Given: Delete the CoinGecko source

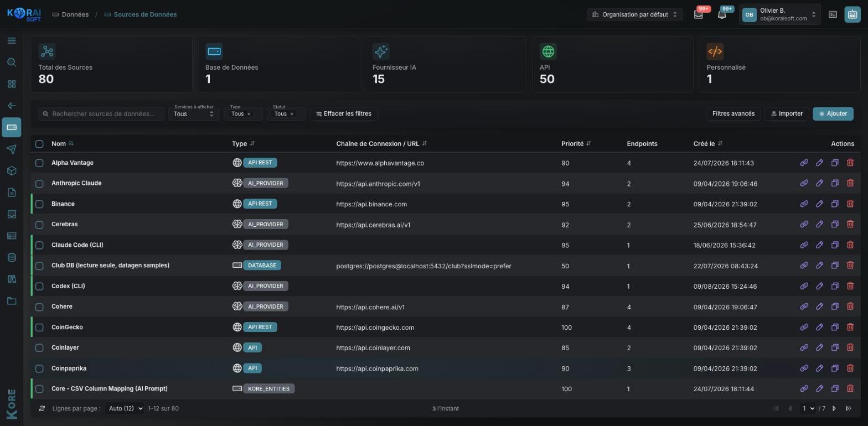Looking at the screenshot, I should [x=850, y=327].
